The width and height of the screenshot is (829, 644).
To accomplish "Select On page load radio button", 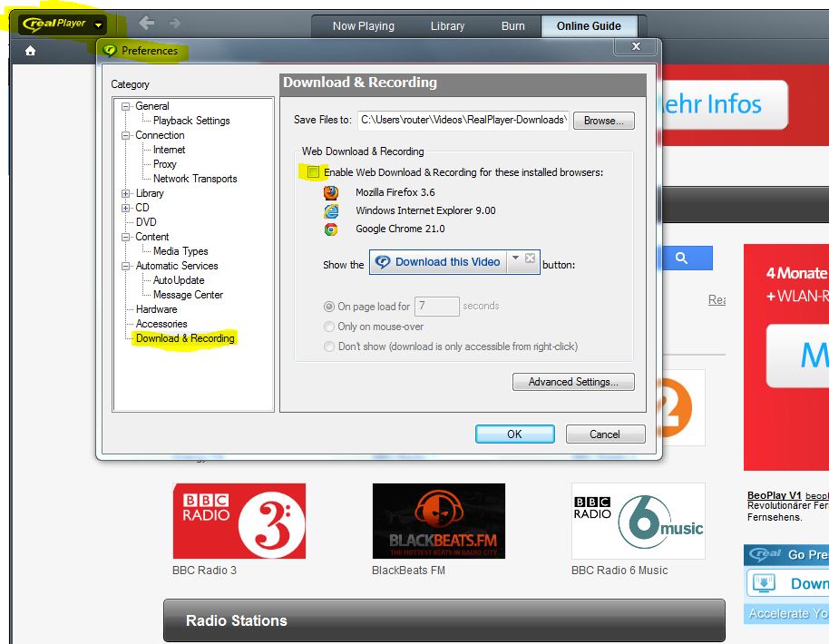I will pos(329,307).
